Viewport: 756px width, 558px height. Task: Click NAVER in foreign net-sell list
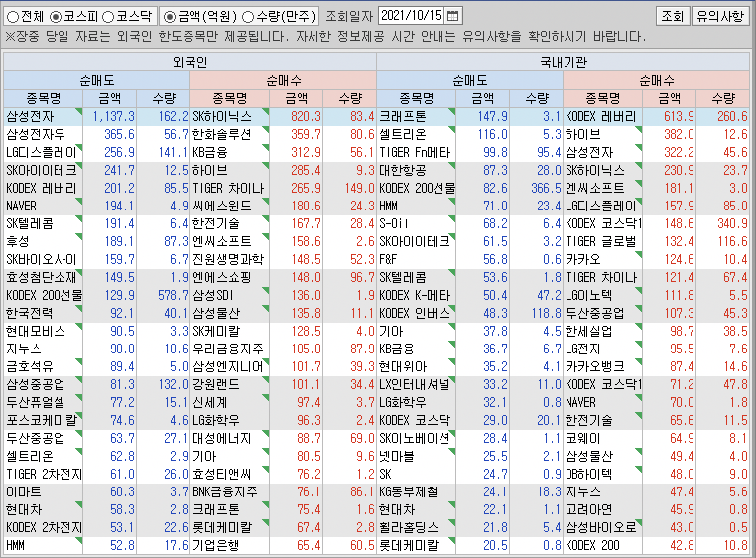pos(21,206)
